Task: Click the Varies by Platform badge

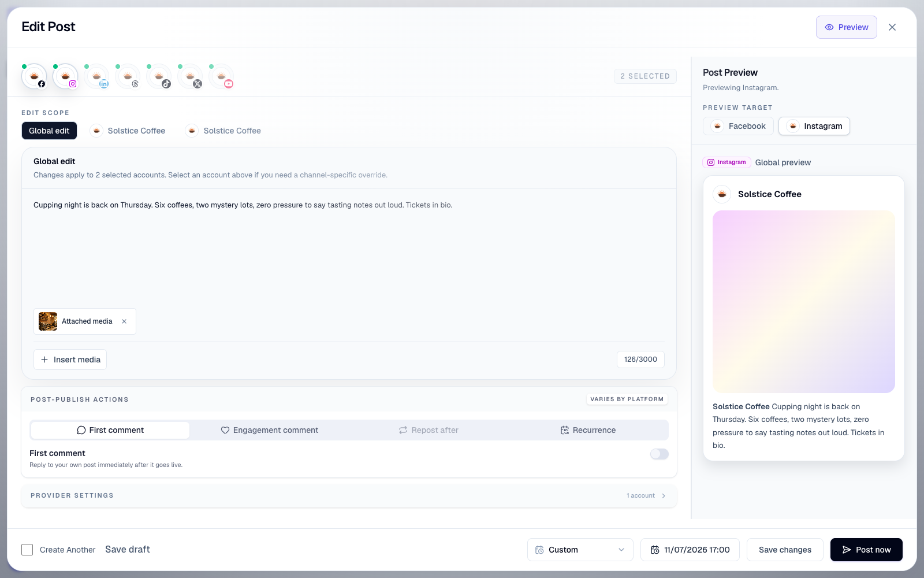Action: [x=627, y=399]
